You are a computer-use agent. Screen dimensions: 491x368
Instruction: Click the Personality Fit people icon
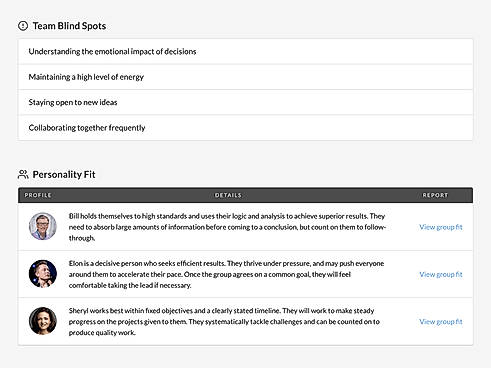tap(23, 174)
